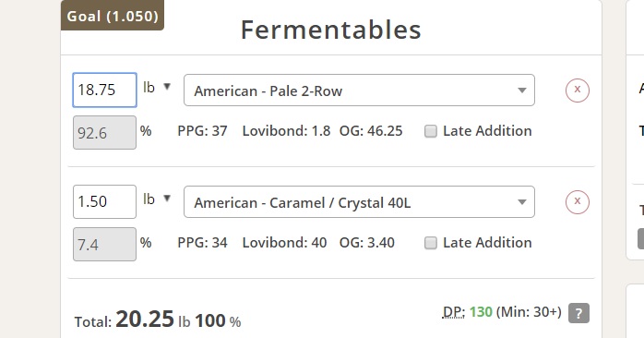Remove the American Pale 2-Row fermentable
The height and width of the screenshot is (338, 644).
tap(577, 91)
